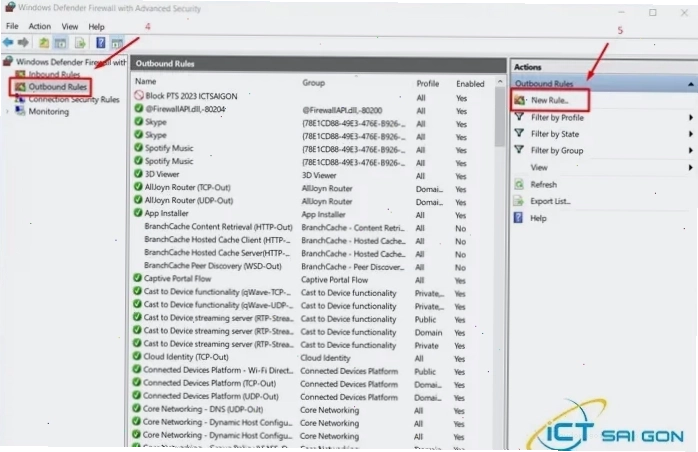Screen dimensions: 698x452
Task: Open the View menu in menu bar
Action: pyautogui.click(x=69, y=27)
